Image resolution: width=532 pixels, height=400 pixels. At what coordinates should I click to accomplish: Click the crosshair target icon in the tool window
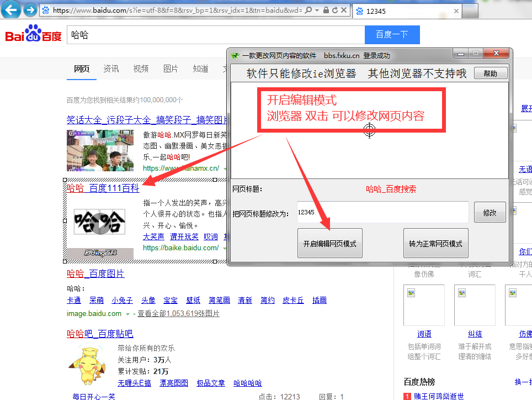click(370, 130)
